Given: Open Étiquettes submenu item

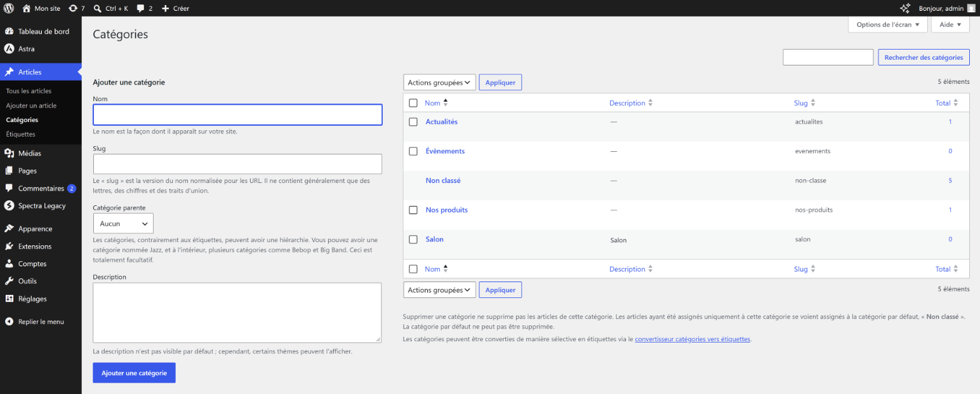Looking at the screenshot, I should tap(21, 134).
